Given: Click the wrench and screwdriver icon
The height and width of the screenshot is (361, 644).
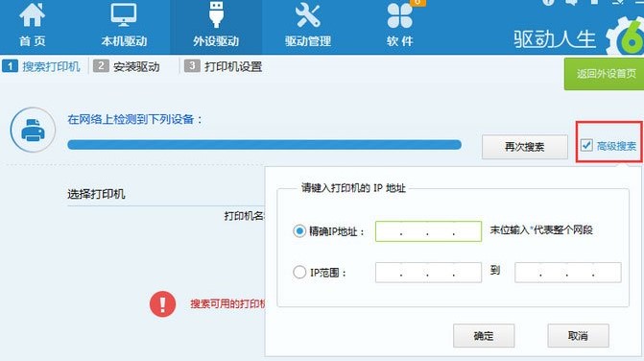Looking at the screenshot, I should pyautogui.click(x=308, y=15).
